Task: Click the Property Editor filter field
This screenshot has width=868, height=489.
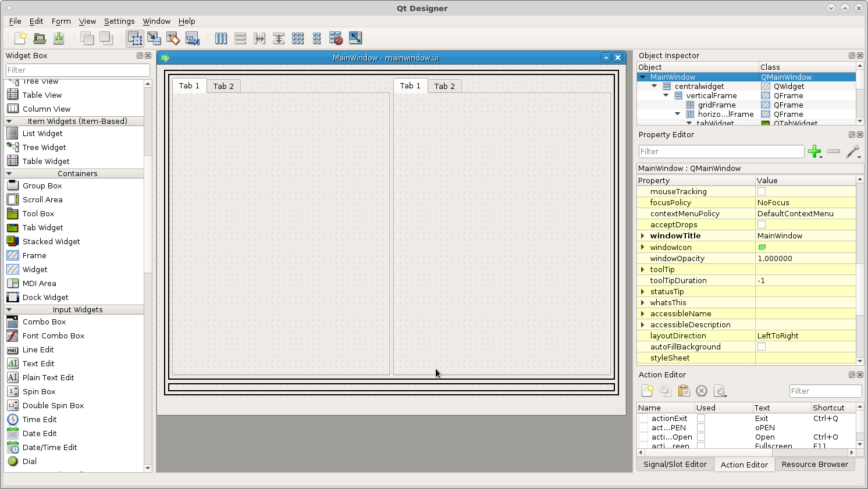Action: pyautogui.click(x=721, y=151)
